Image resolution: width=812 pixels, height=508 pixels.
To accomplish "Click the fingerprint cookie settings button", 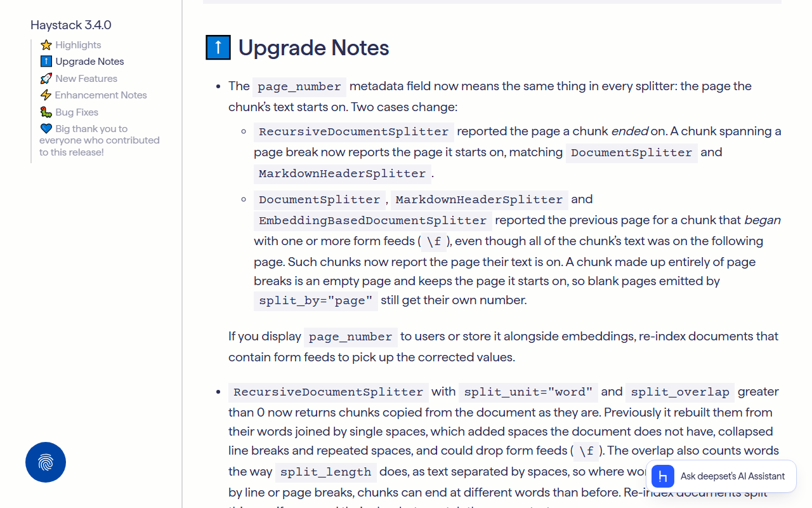I will point(46,462).
